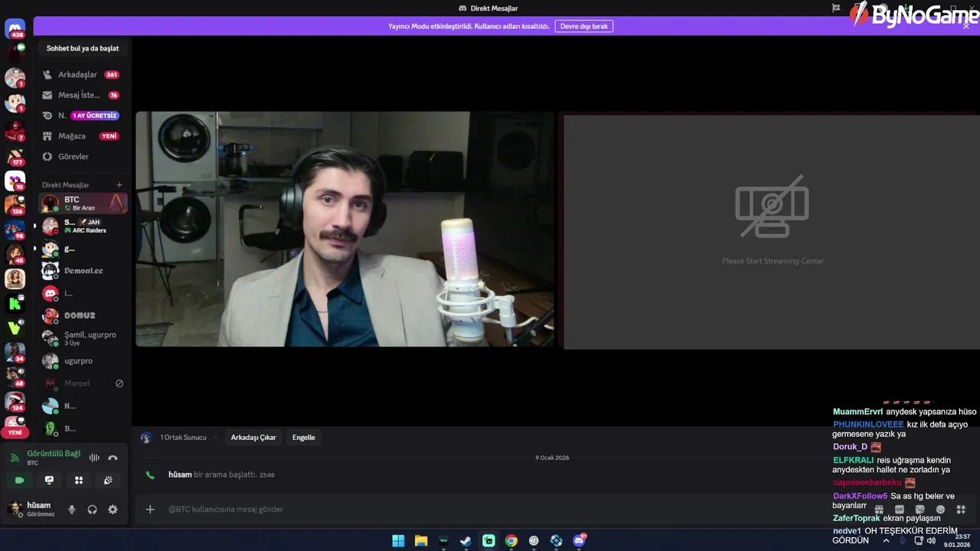Mute microphone in user panel
This screenshot has width=980, height=551.
point(72,510)
